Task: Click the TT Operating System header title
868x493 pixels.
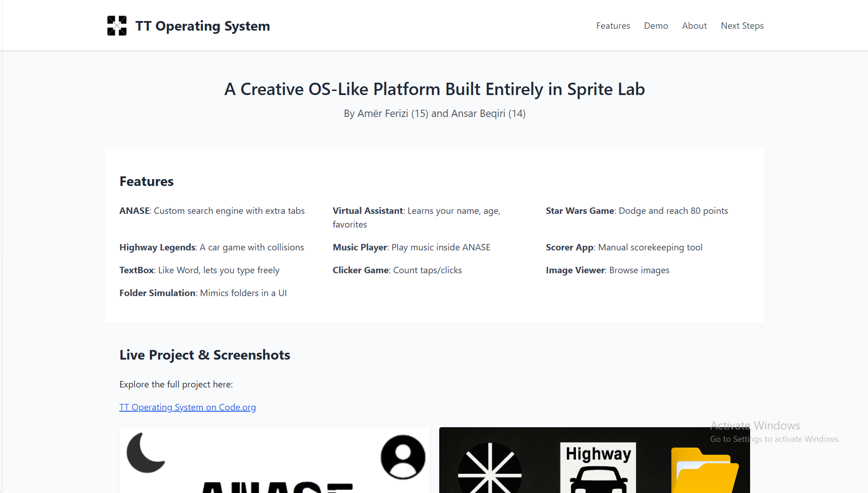Action: (202, 26)
